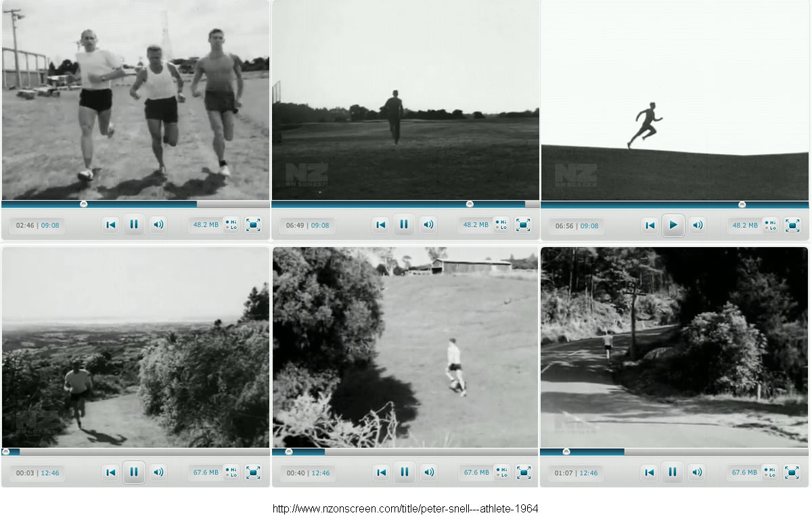Pause the hilltop runner video at 00:03
812x528 pixels.
[133, 472]
